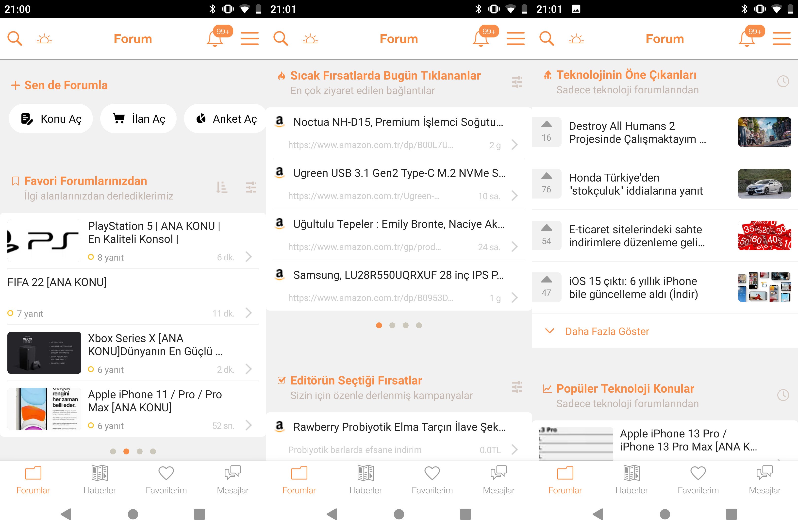Toggle light theme sun icon, second screen
Screen dimensions: 798x532
tap(310, 39)
